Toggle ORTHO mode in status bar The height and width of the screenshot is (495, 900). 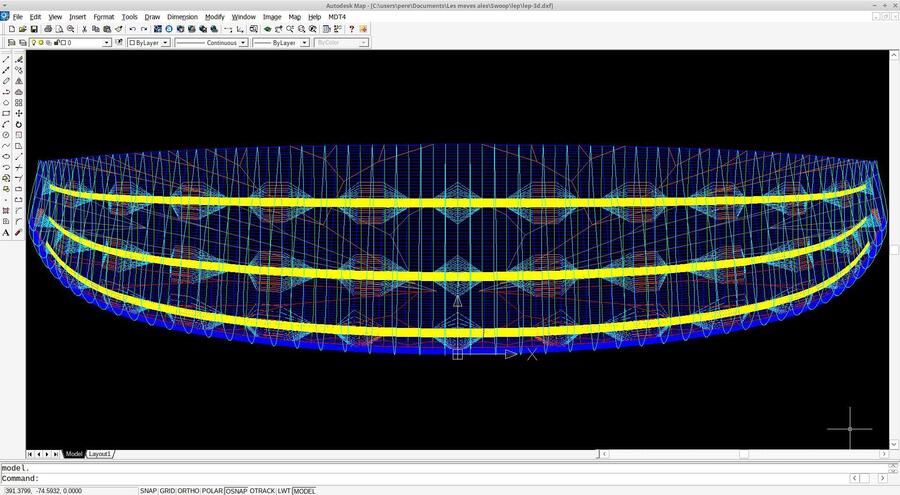pyautogui.click(x=188, y=490)
